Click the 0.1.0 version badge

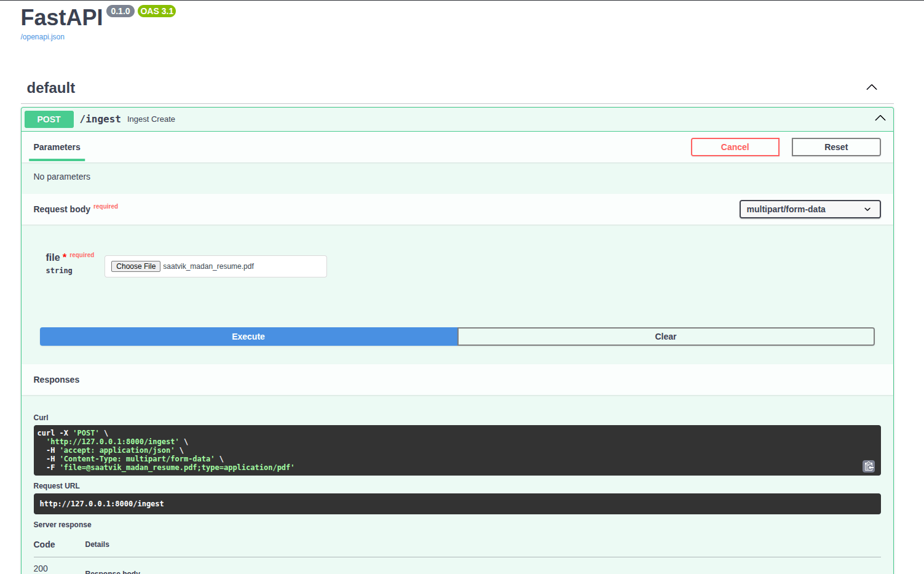coord(120,11)
